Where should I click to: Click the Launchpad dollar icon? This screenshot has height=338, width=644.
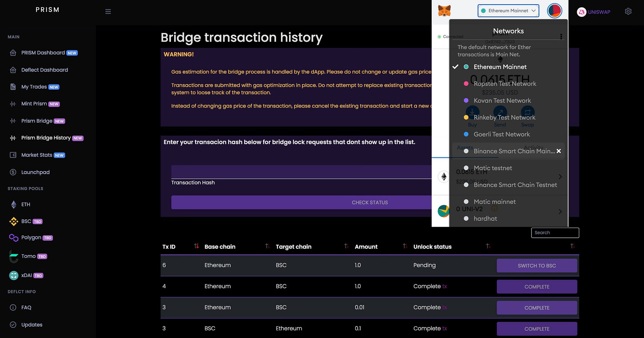pos(13,172)
